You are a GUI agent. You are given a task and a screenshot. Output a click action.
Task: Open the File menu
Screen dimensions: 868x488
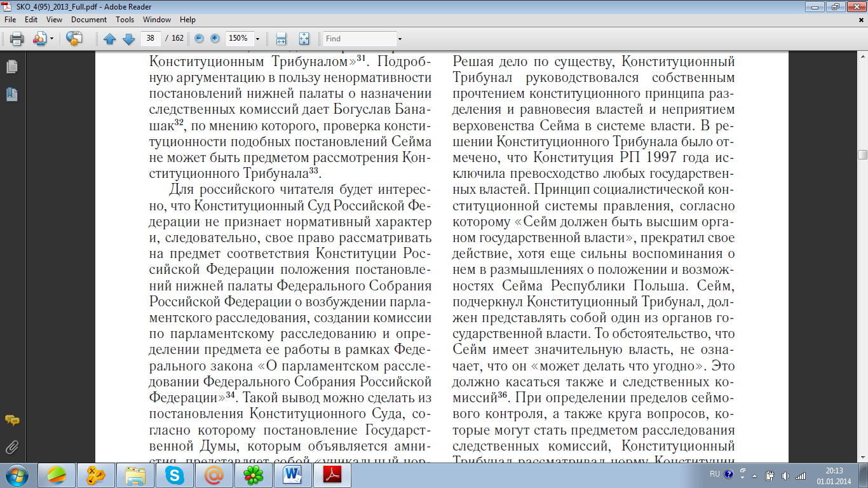tap(10, 20)
